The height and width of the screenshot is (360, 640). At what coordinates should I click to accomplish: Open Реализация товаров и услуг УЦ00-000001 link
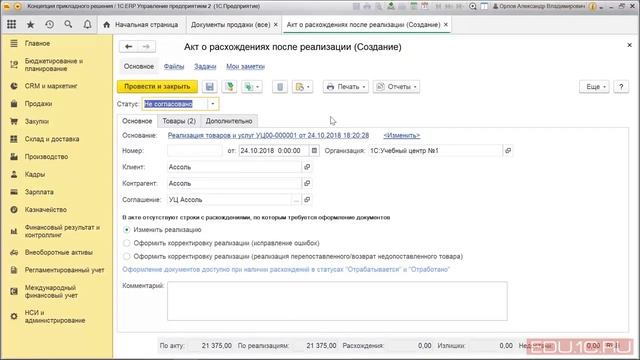(268, 136)
